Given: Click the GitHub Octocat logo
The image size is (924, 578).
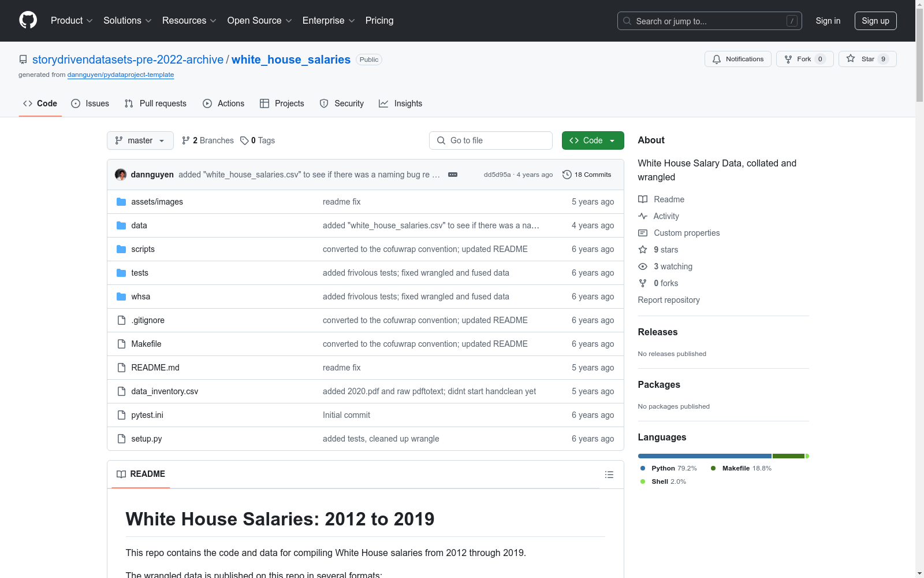Looking at the screenshot, I should pos(28,20).
